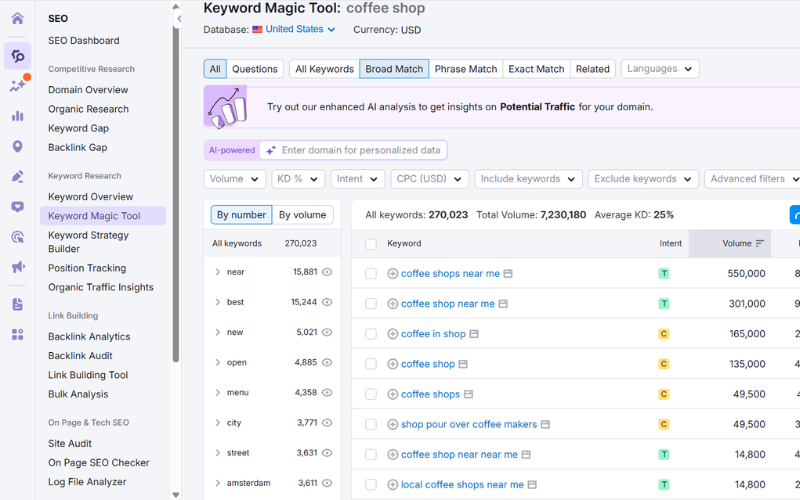Open the location pin icon in sidebar

coord(17,147)
